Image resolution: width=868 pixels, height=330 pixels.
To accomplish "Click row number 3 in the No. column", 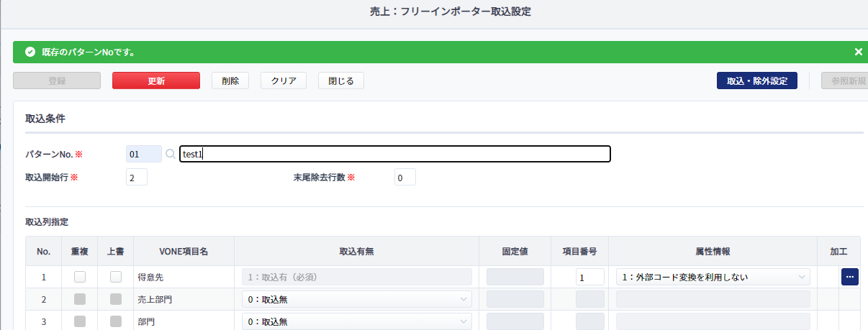I will click(x=44, y=322).
